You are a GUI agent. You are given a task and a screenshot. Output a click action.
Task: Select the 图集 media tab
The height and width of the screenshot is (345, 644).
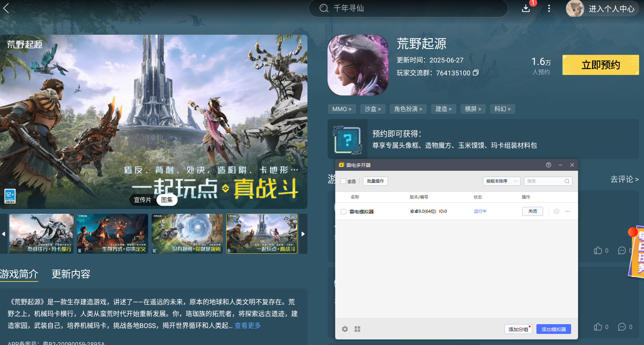tap(167, 200)
